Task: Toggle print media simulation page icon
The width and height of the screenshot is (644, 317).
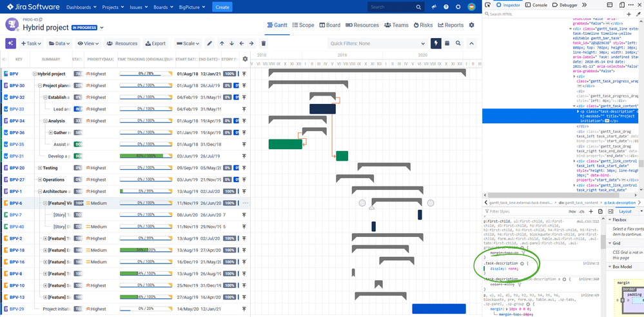Action: pyautogui.click(x=600, y=211)
